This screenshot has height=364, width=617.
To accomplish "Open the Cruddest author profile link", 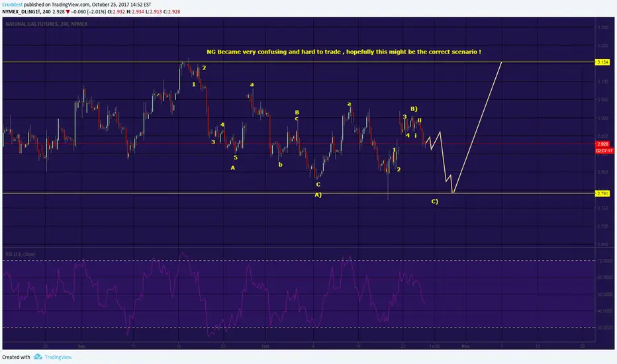I will (12, 5).
